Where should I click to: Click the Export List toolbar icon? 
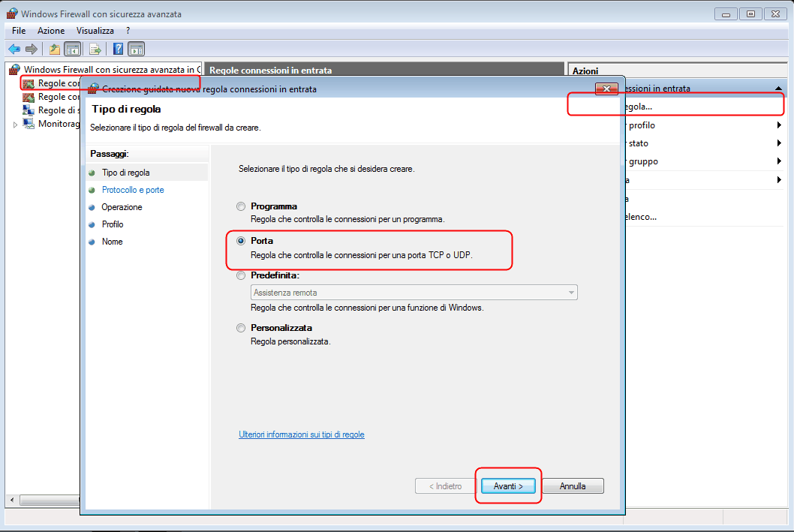pyautogui.click(x=95, y=49)
